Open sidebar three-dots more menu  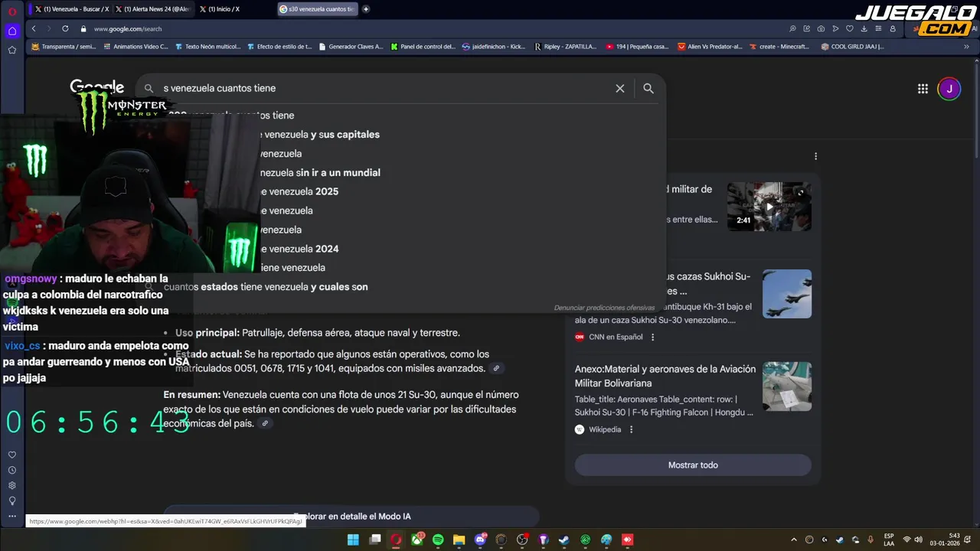click(x=12, y=516)
